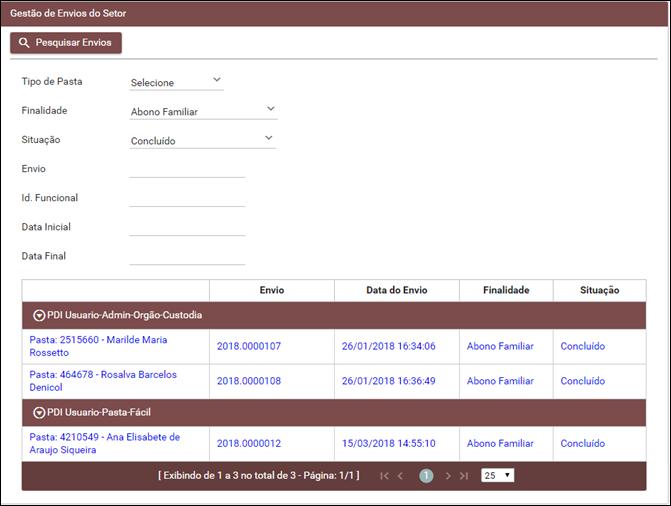Expand the Situação dropdown showing Concluído
Screen dimensions: 671x506
click(x=202, y=140)
